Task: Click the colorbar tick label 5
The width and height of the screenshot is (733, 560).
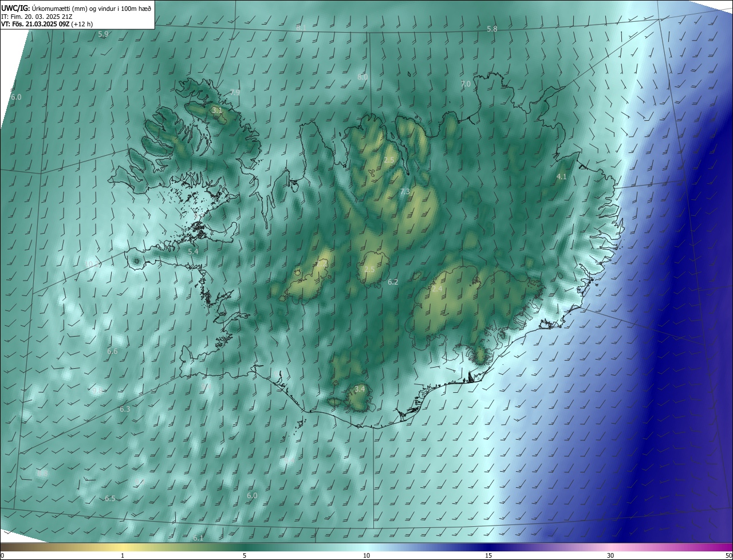Action: tap(245, 555)
